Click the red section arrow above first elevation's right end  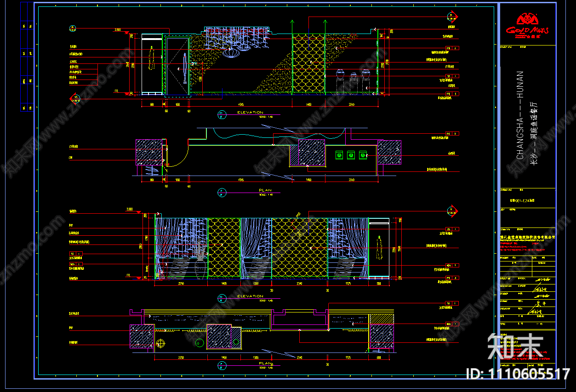453,16
